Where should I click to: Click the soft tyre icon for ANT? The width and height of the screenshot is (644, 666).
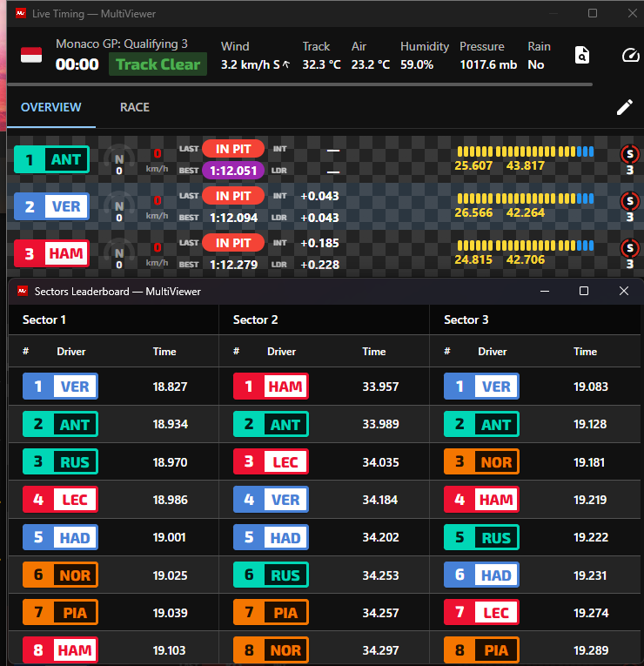click(629, 154)
